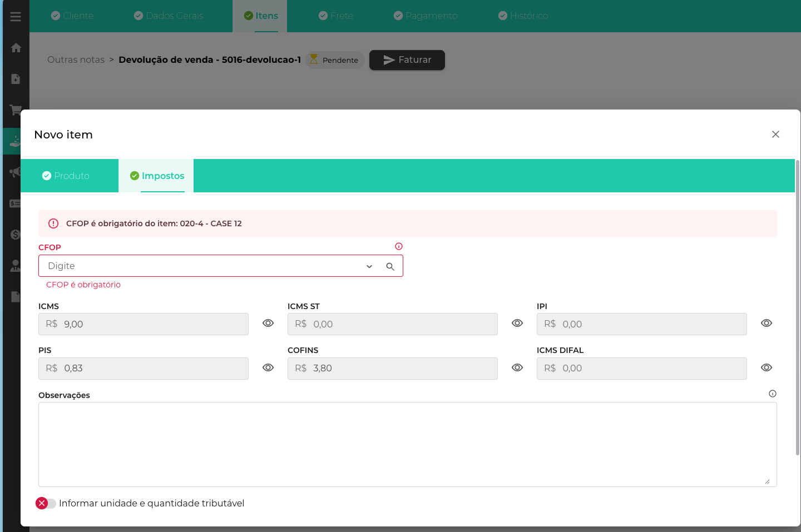Click inside the Observações text area
The width and height of the screenshot is (801, 532).
(407, 444)
